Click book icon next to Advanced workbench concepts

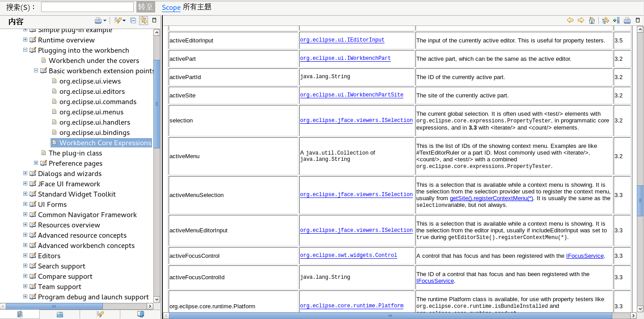point(33,245)
